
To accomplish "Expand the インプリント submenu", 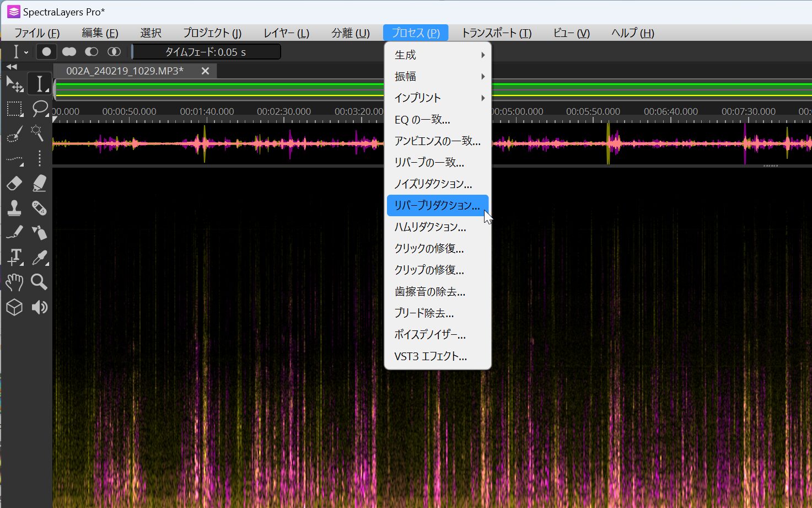I will [438, 98].
